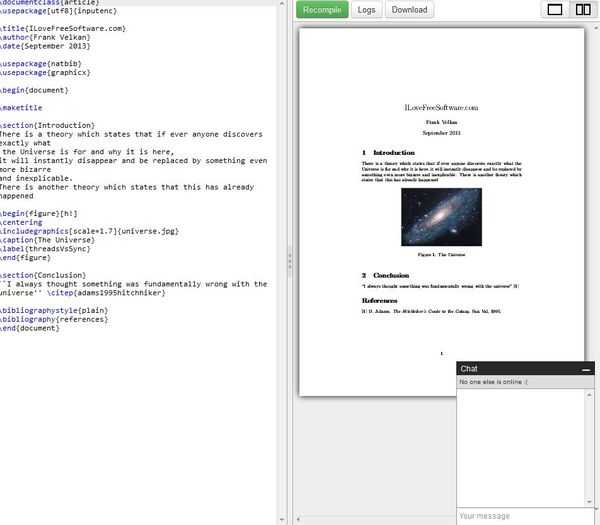
Task: Click the \bibliographystyle{plain} line
Action: click(x=54, y=310)
